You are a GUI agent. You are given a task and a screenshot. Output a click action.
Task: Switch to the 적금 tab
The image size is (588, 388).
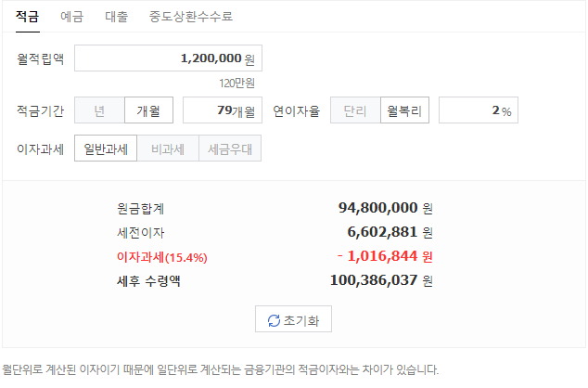point(28,17)
